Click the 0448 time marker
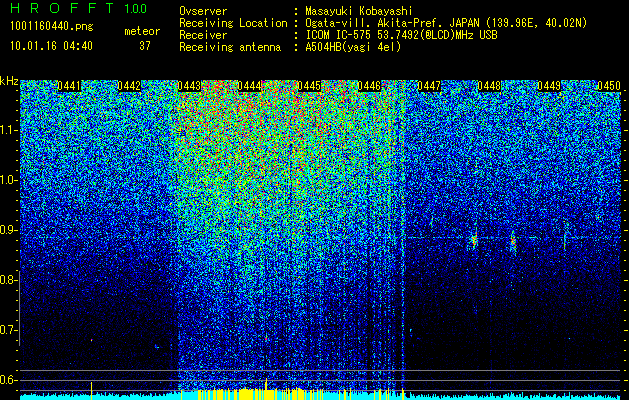 coord(489,86)
